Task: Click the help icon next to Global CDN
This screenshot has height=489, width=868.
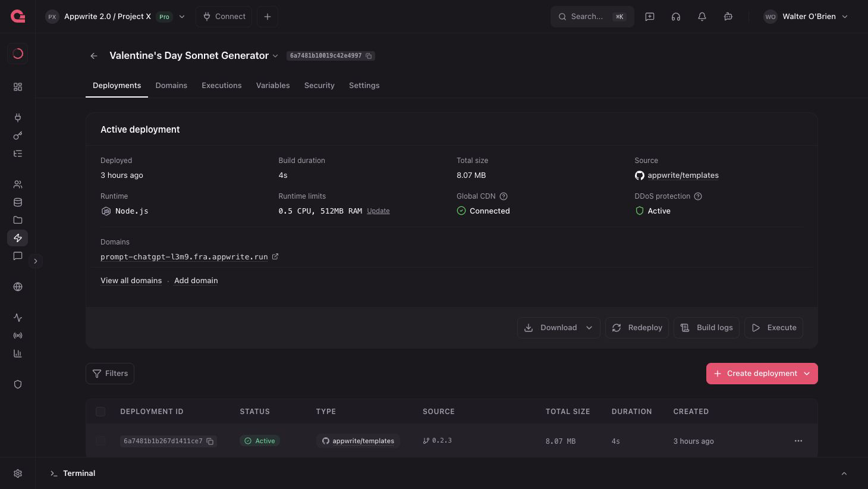Action: (x=504, y=196)
